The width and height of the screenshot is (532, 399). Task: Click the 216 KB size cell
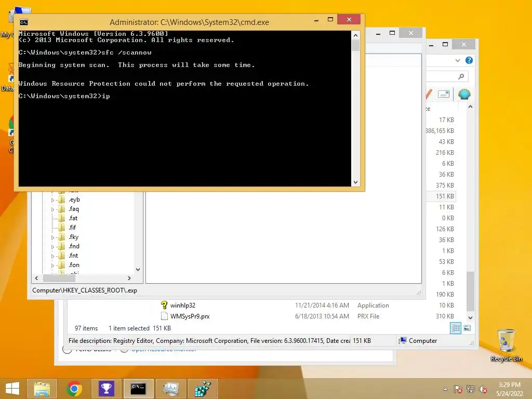click(445, 152)
